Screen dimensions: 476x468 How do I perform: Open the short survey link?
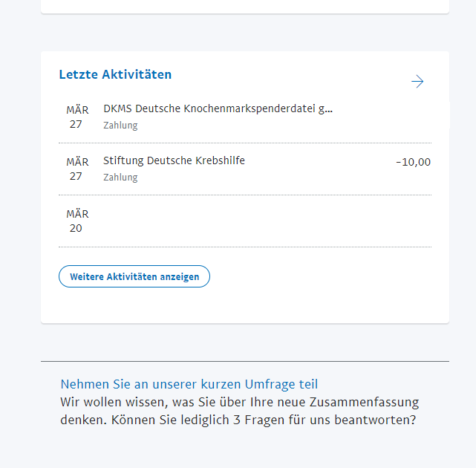(x=189, y=384)
